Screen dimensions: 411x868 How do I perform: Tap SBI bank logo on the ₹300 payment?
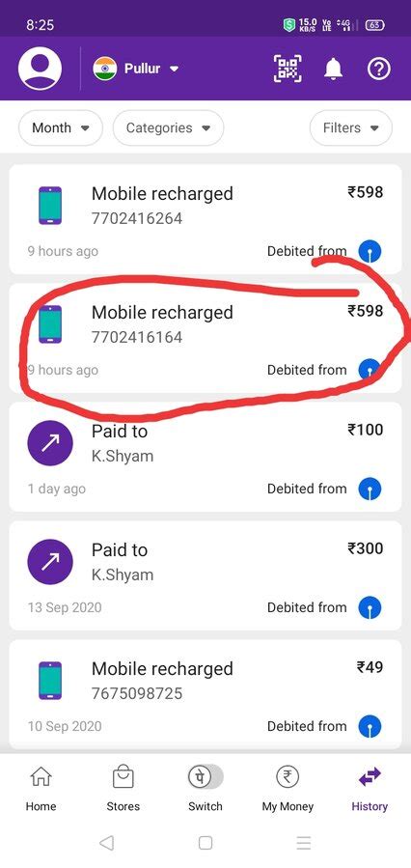[x=370, y=608]
